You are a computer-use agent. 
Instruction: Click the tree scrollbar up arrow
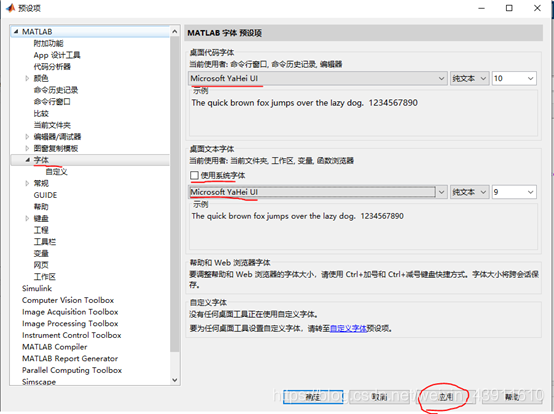pyautogui.click(x=175, y=31)
